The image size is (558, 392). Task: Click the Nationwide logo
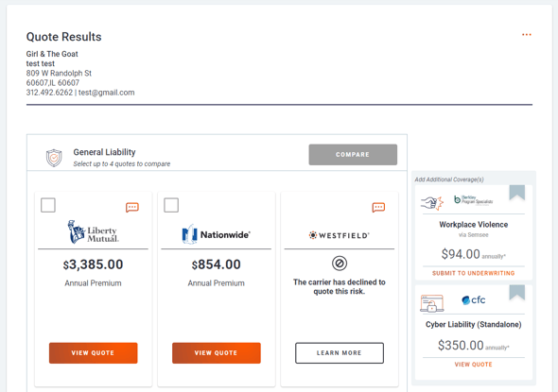pos(216,234)
